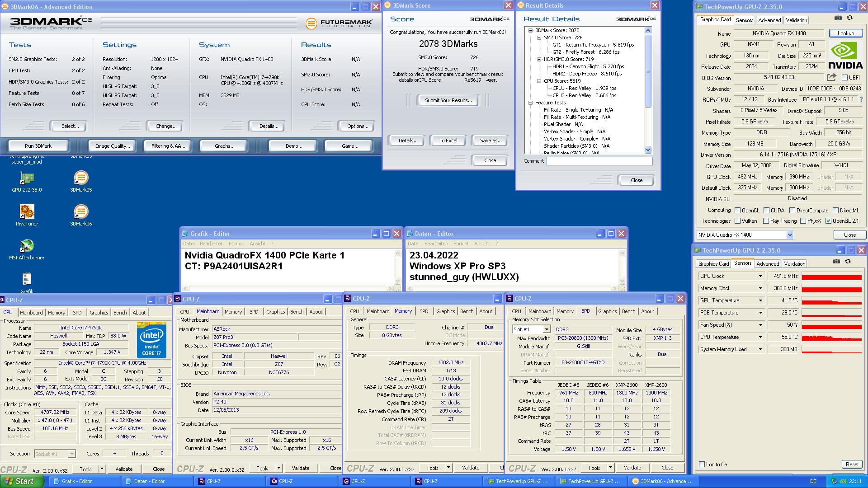This screenshot has width=868, height=488.
Task: Collapse the 3DMark Score: 2078 tree node
Action: pos(531,31)
